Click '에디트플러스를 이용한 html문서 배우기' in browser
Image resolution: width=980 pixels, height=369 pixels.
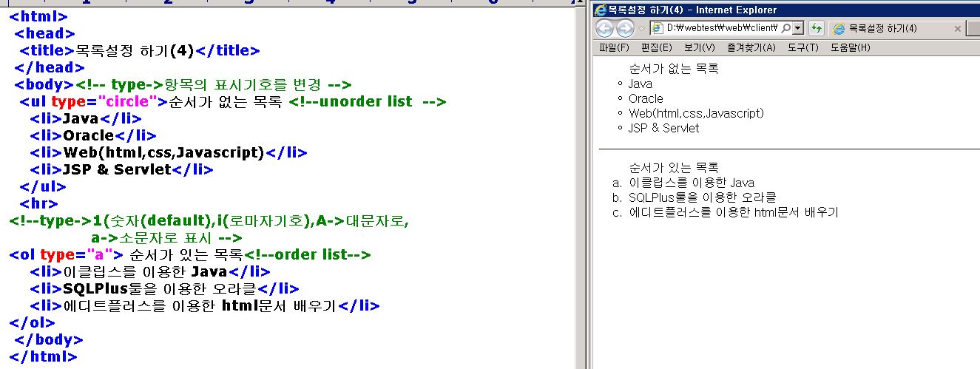point(734,212)
